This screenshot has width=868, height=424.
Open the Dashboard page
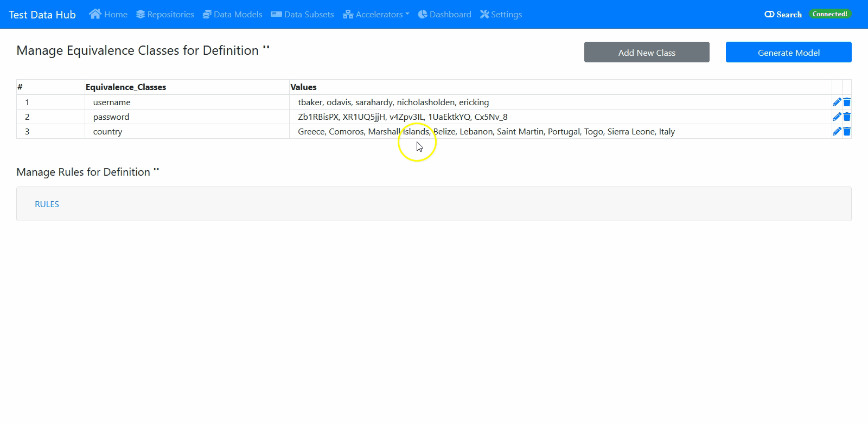point(444,15)
